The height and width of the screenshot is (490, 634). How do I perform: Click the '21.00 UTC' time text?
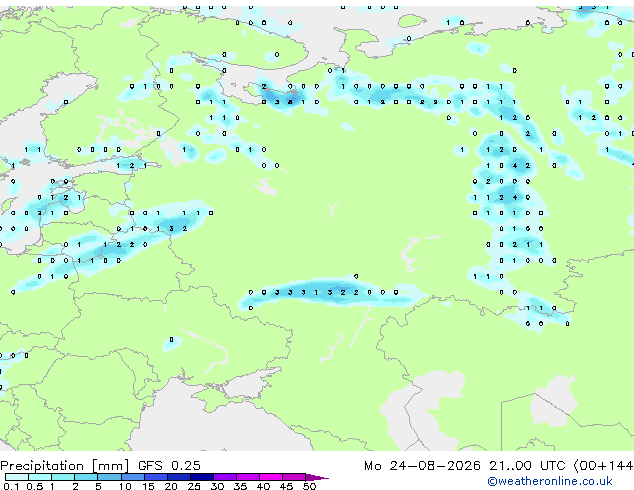coord(527,466)
